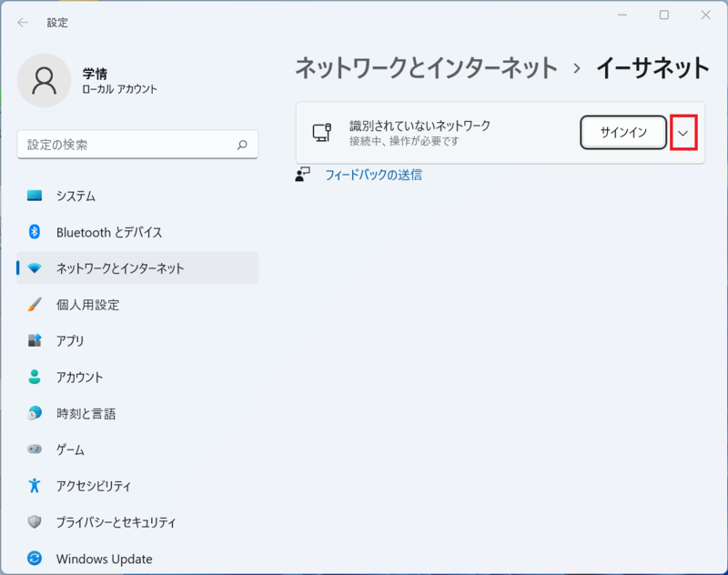Screen dimensions: 728x575
Task: Click the 個人用設定 paintbrush icon
Action: coord(35,305)
